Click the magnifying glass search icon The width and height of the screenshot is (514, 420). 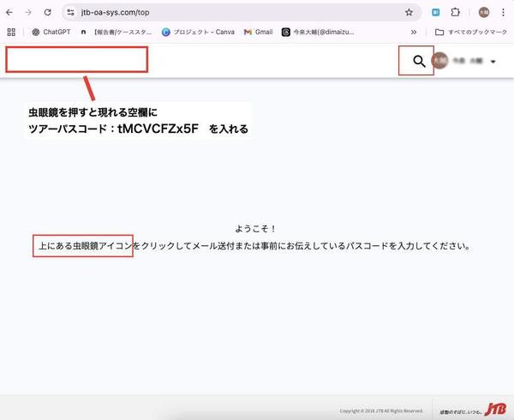coord(419,62)
